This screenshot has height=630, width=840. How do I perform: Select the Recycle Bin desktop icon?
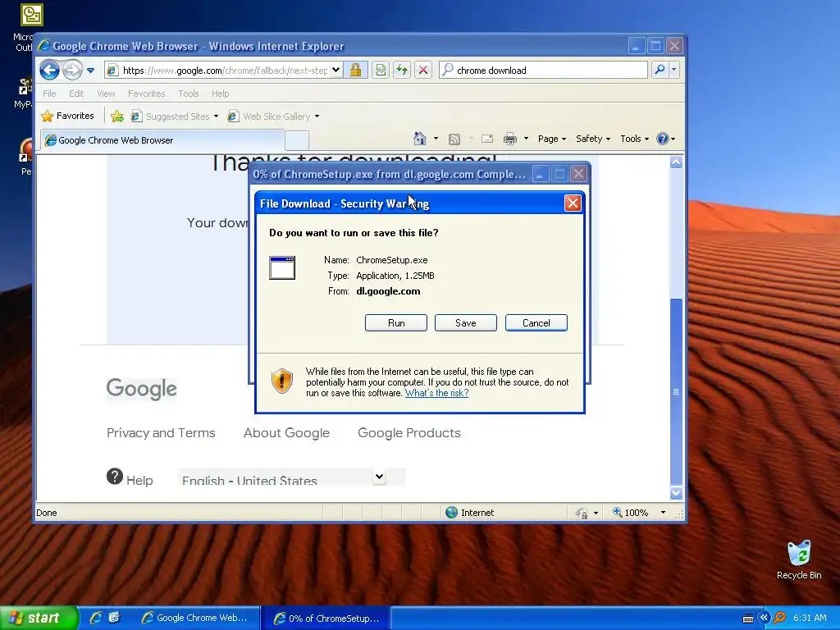pos(799,559)
